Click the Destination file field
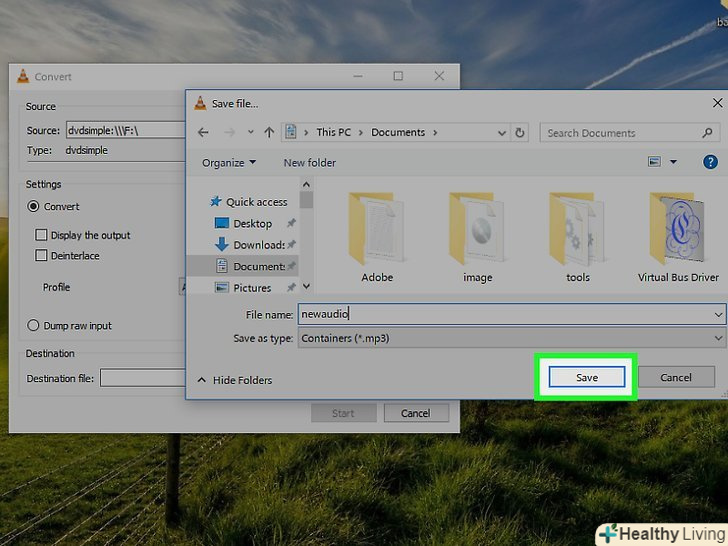 pyautogui.click(x=143, y=378)
